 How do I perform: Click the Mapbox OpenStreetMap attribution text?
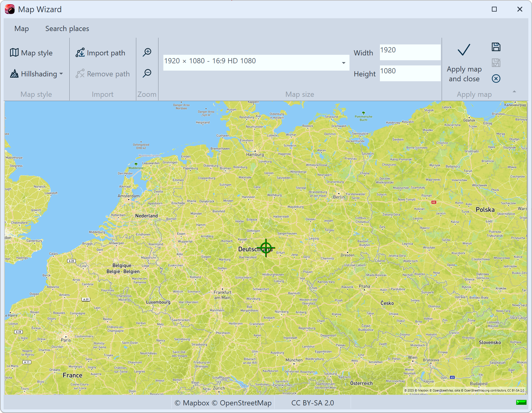pos(223,403)
